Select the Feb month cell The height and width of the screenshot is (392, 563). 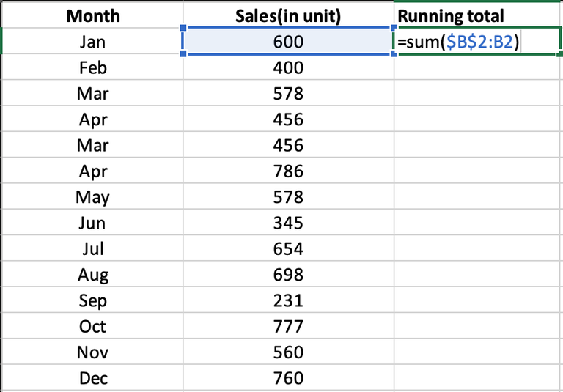coord(92,68)
